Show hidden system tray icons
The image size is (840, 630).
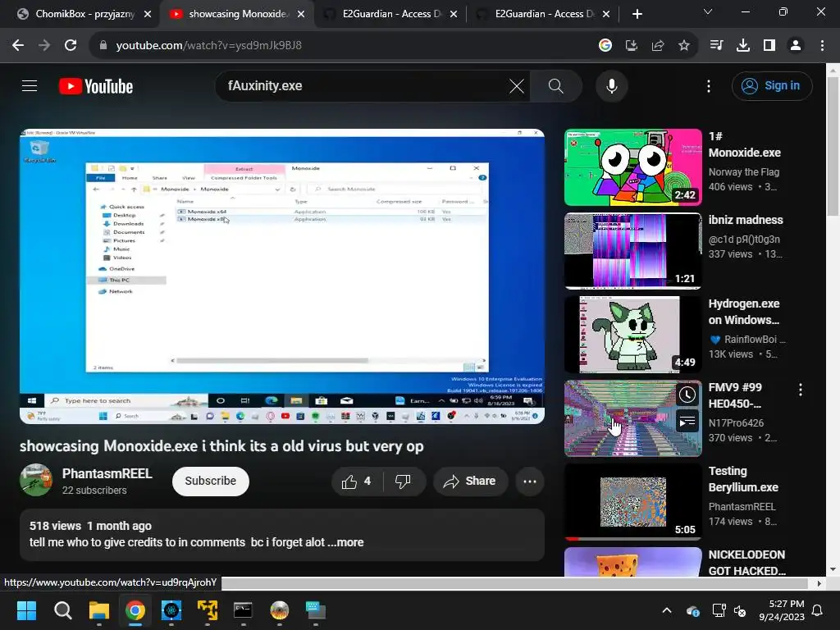pyautogui.click(x=667, y=610)
